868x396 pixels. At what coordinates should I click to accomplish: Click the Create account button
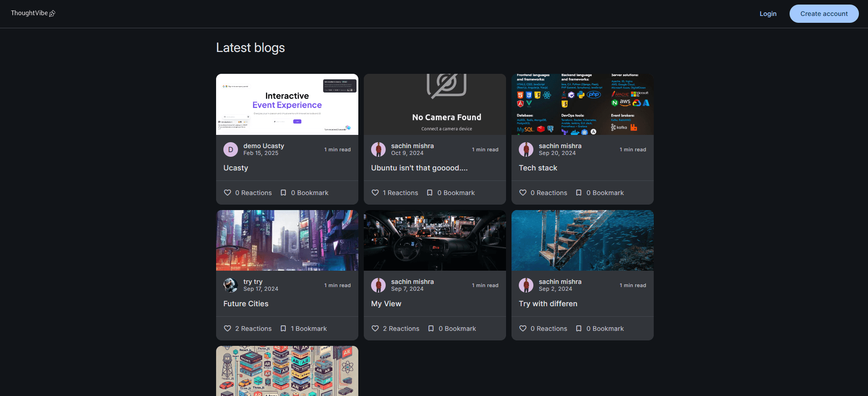(x=824, y=14)
